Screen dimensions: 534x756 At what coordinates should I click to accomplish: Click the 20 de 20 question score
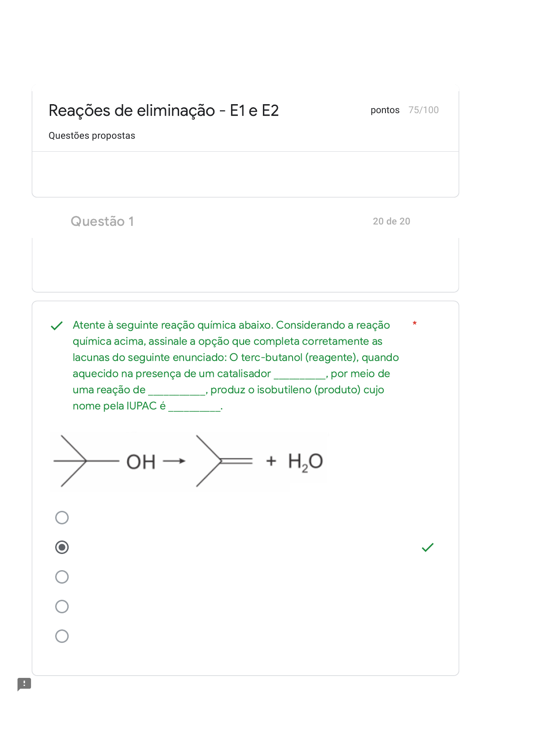(391, 221)
